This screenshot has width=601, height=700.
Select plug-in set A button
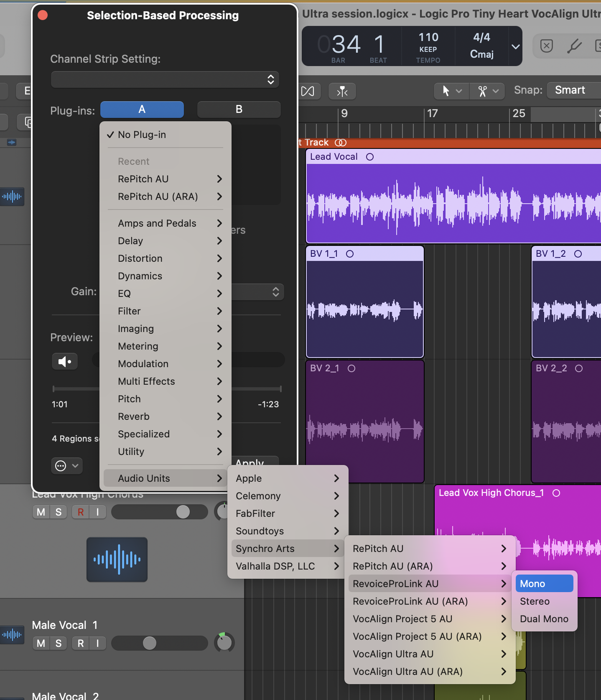[142, 110]
